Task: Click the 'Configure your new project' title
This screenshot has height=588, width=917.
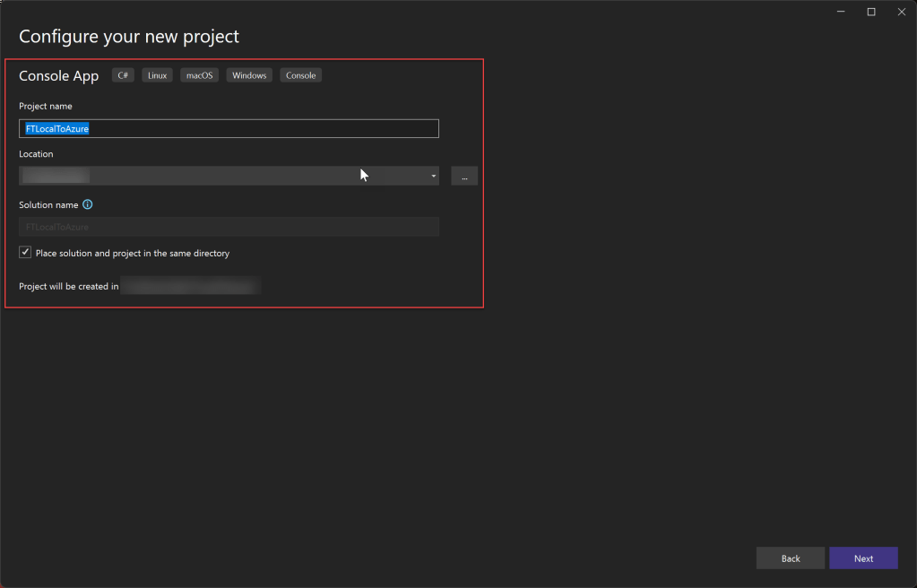Action: [x=129, y=37]
